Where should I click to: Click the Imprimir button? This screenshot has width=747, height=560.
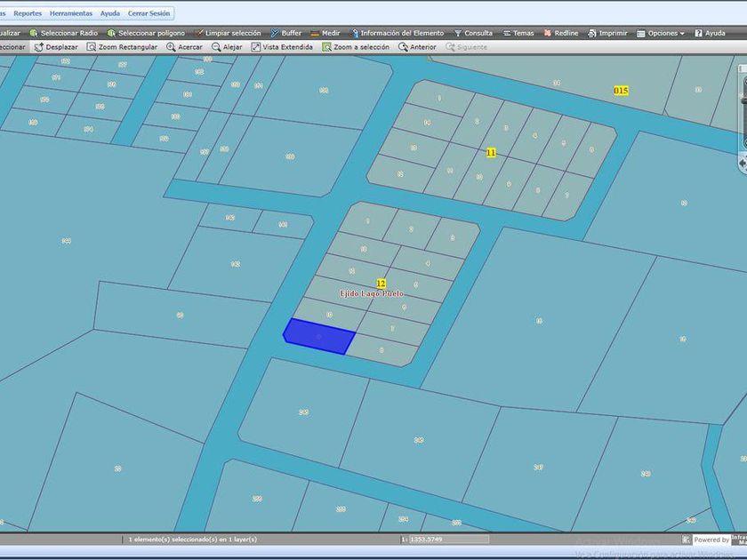pos(607,33)
